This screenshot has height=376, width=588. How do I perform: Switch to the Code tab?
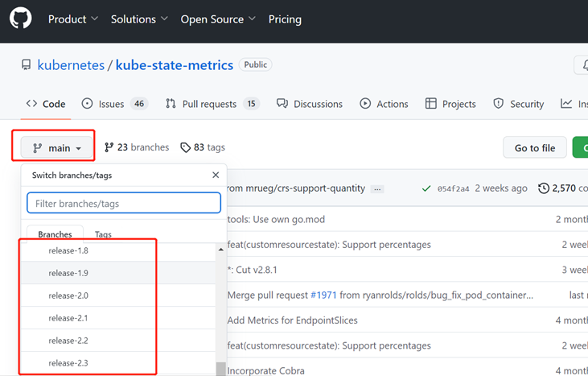pos(46,104)
